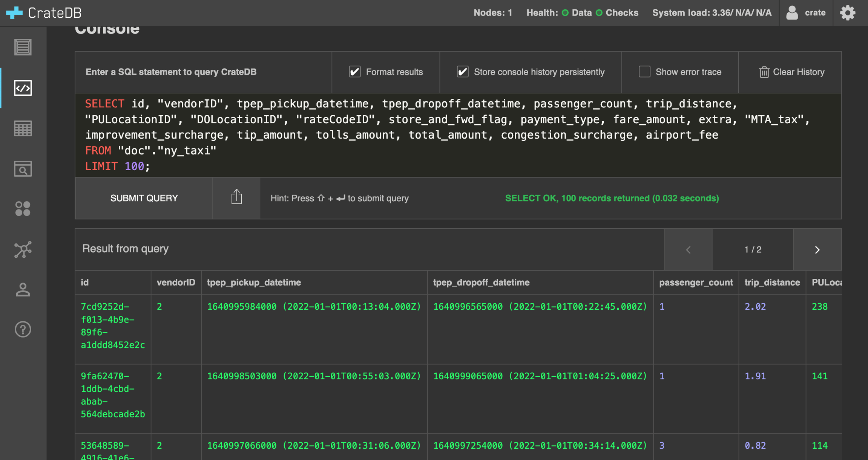Open the settings gear in the top bar
The width and height of the screenshot is (868, 460).
pyautogui.click(x=848, y=12)
